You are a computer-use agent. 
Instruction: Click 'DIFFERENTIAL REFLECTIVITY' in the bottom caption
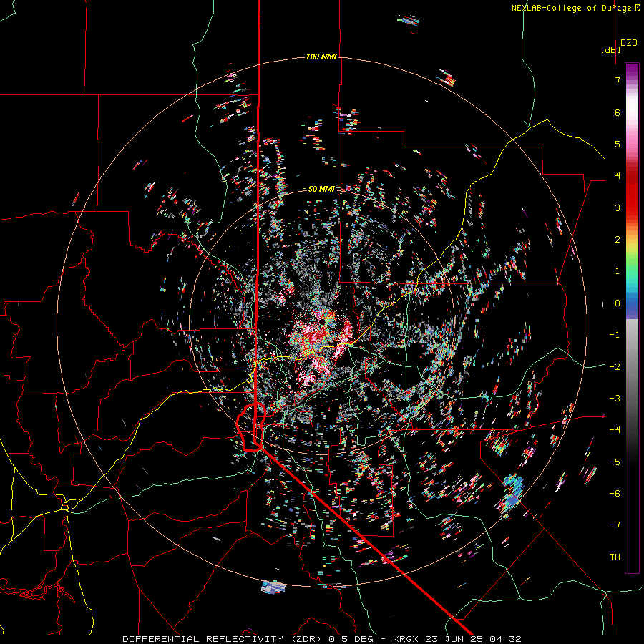(x=203, y=639)
